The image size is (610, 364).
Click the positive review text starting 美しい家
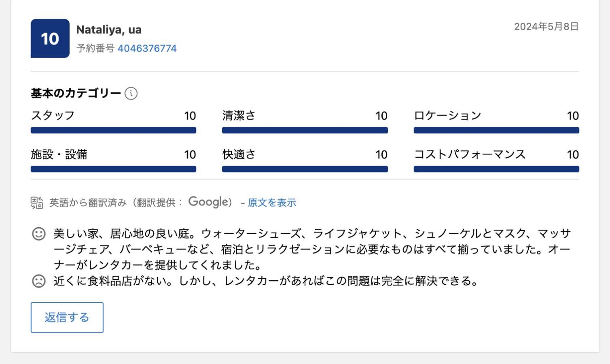312,249
